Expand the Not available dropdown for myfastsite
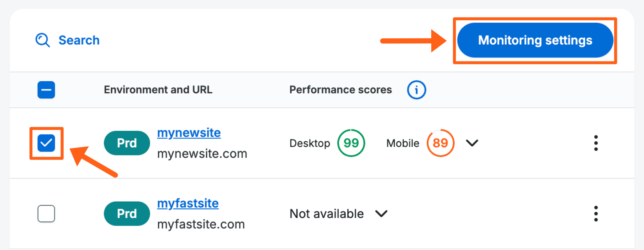 coord(381,213)
